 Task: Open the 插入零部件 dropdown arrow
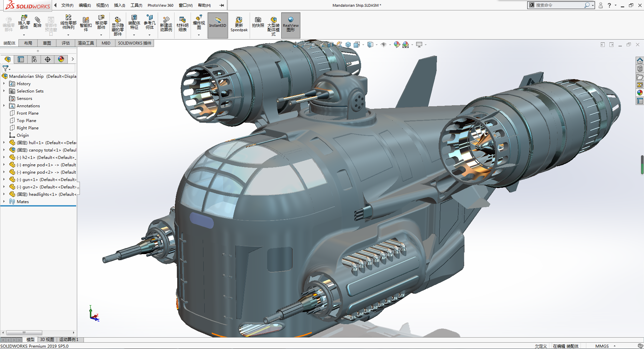point(24,35)
